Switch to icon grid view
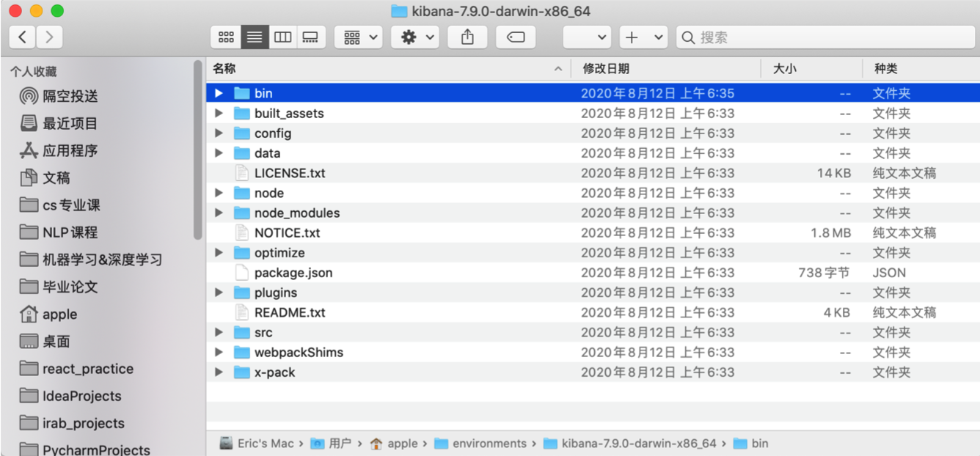980x456 pixels. (x=226, y=37)
